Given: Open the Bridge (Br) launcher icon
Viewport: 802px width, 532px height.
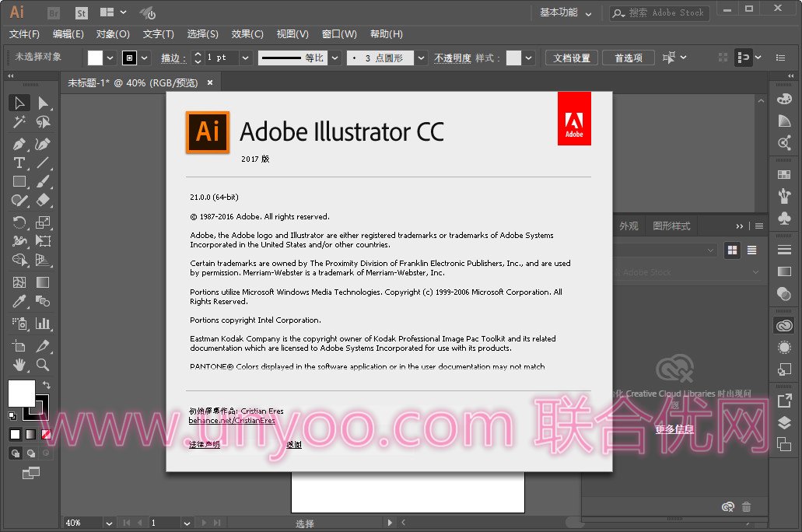Looking at the screenshot, I should (x=53, y=13).
